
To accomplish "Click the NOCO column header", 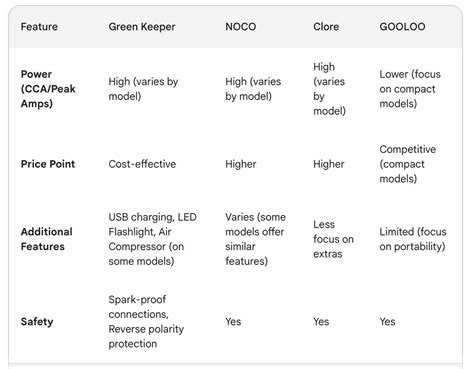I will click(241, 27).
